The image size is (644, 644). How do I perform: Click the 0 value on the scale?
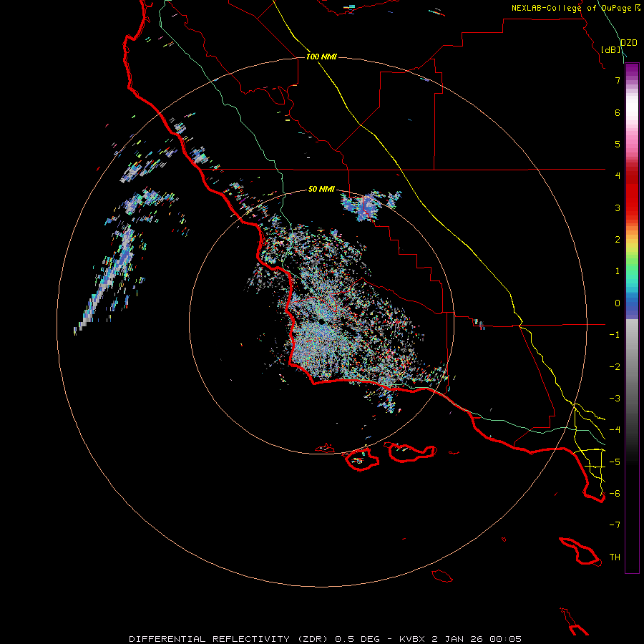(x=618, y=303)
